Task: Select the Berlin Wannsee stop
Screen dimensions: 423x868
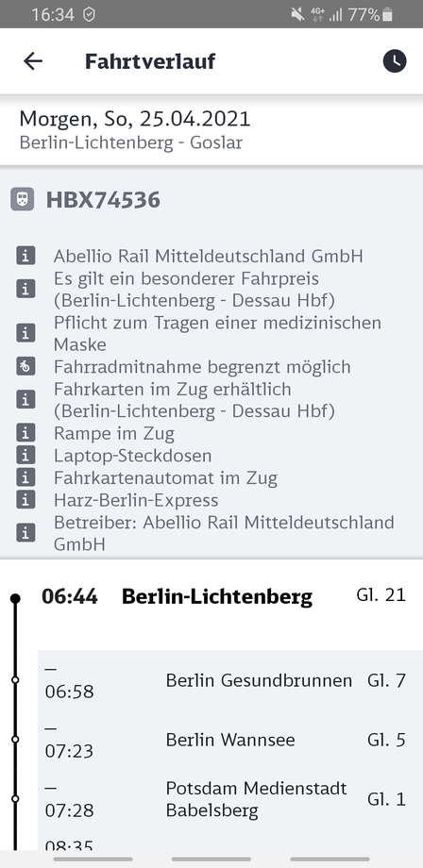Action: (230, 740)
